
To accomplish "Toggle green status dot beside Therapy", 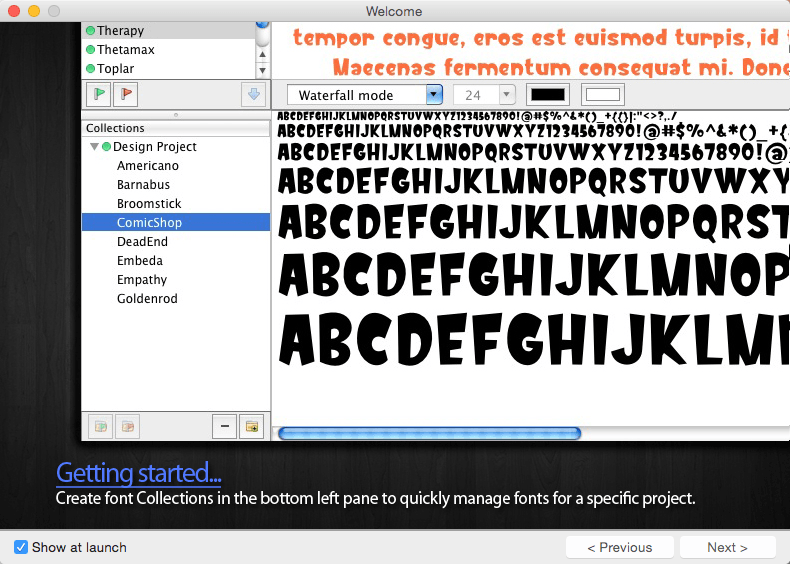I will (x=91, y=31).
